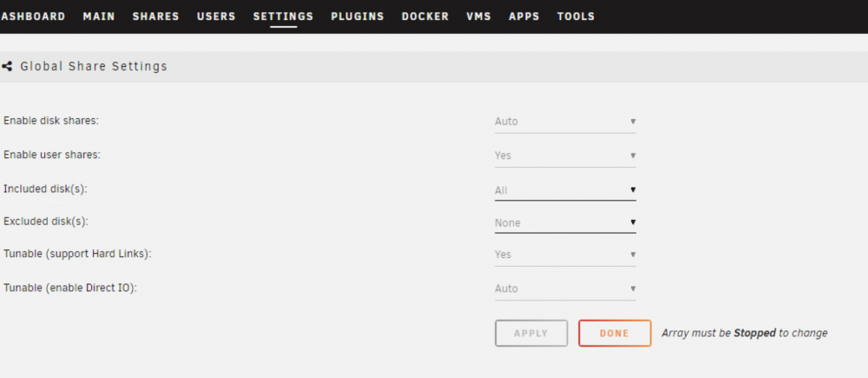Screen dimensions: 868x378
Task: Click the Enable user shares label
Action: (x=52, y=155)
